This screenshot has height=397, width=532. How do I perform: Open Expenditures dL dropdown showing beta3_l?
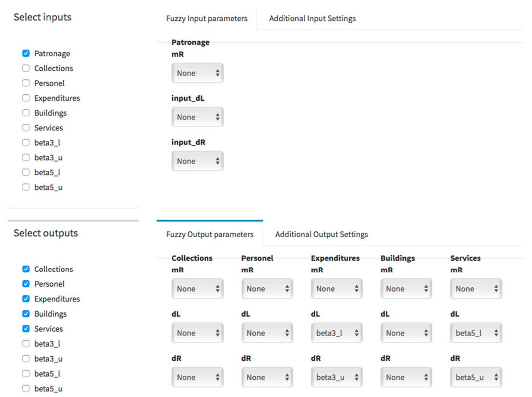point(336,333)
